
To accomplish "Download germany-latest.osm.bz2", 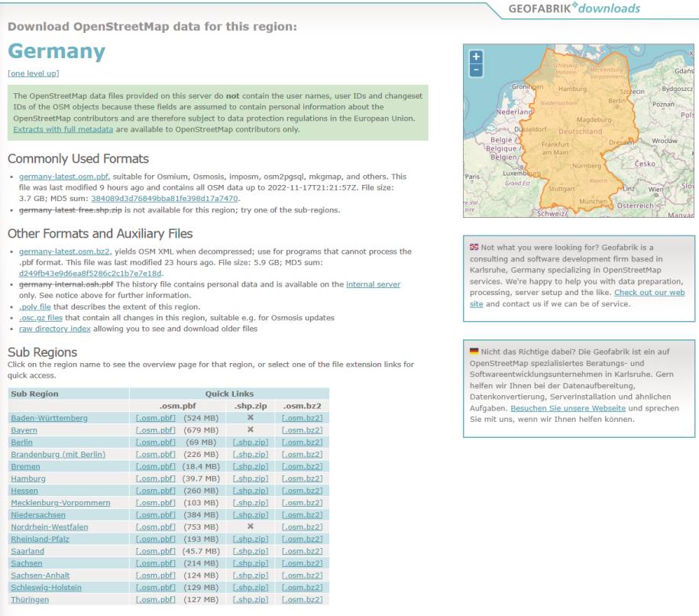I will click(65, 251).
